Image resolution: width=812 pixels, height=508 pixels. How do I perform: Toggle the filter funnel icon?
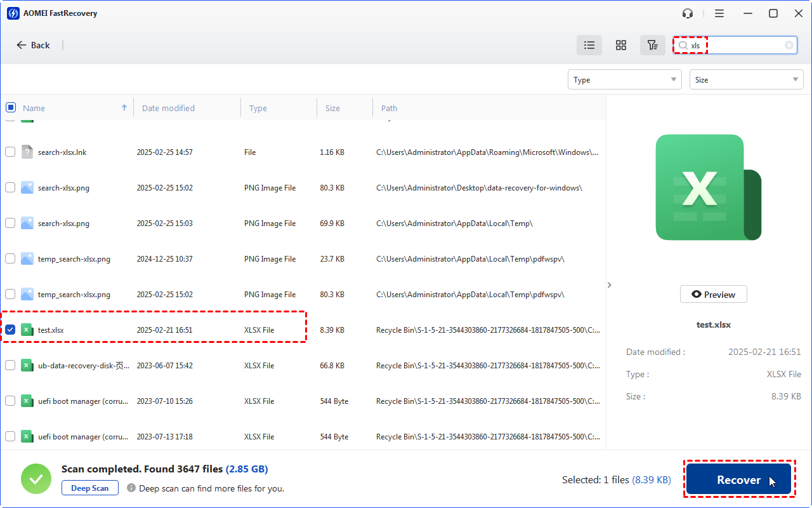(652, 45)
